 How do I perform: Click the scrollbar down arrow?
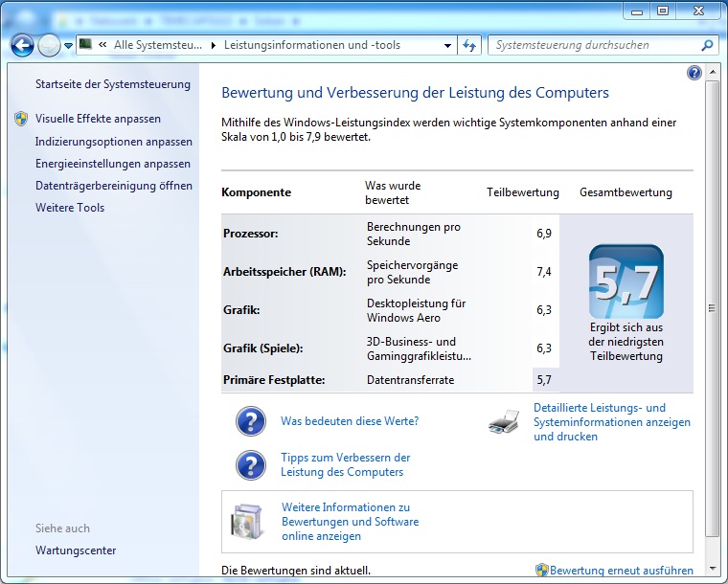pyautogui.click(x=713, y=569)
